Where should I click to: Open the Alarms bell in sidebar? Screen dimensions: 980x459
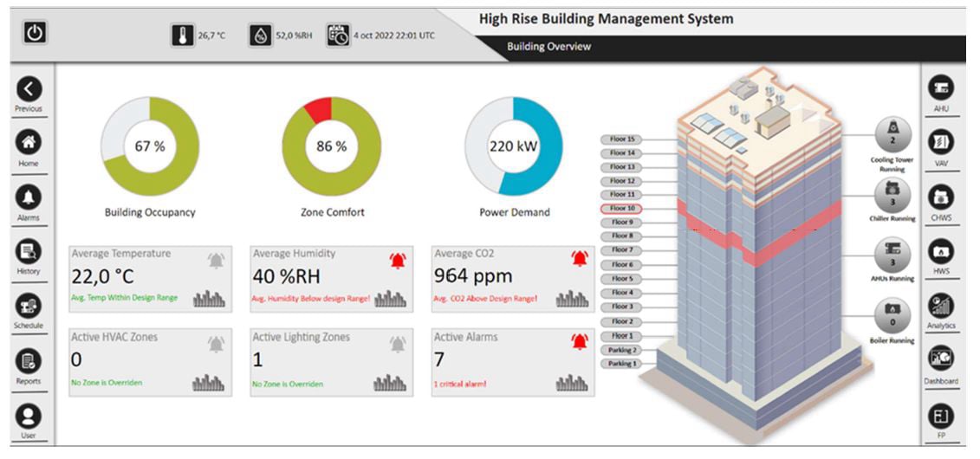pyautogui.click(x=29, y=197)
